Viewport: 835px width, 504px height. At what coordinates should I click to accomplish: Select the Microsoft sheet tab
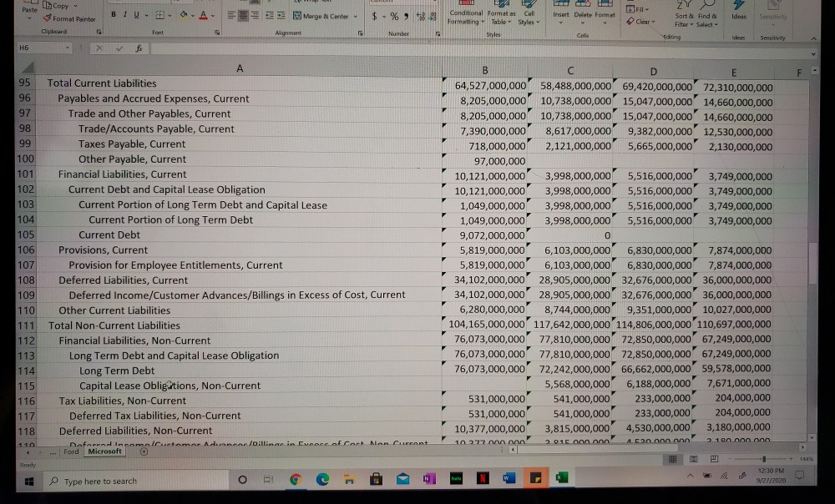[x=104, y=451]
